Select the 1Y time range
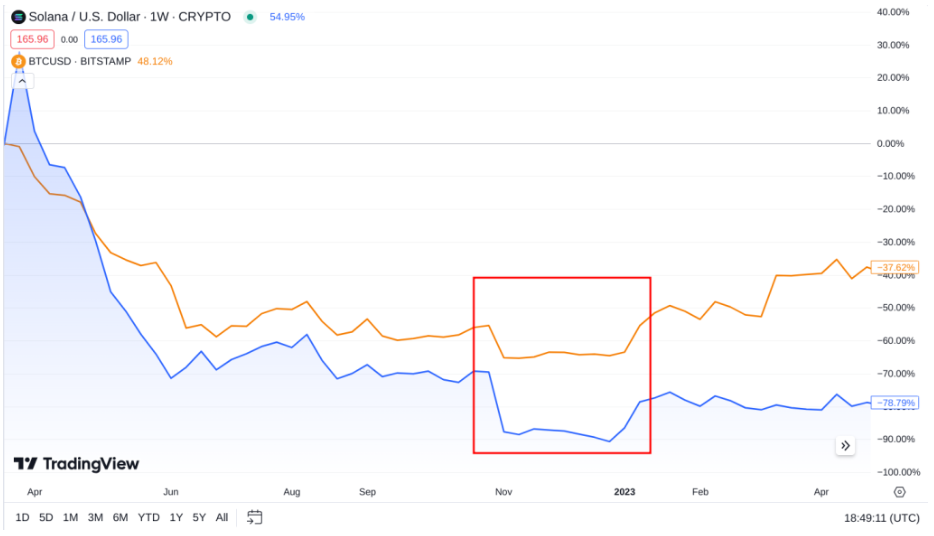Image resolution: width=934 pixels, height=536 pixels. click(x=176, y=518)
